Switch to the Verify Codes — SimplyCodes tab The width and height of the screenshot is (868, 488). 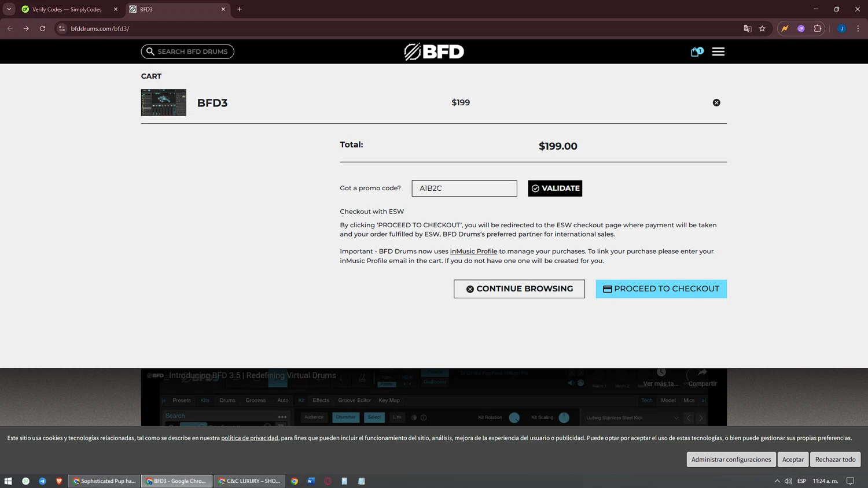[x=67, y=9]
